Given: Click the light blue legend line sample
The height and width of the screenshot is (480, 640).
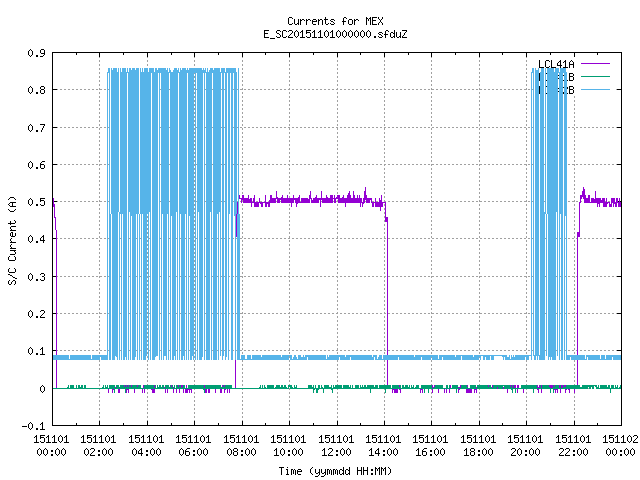Looking at the screenshot, I should 595,89.
